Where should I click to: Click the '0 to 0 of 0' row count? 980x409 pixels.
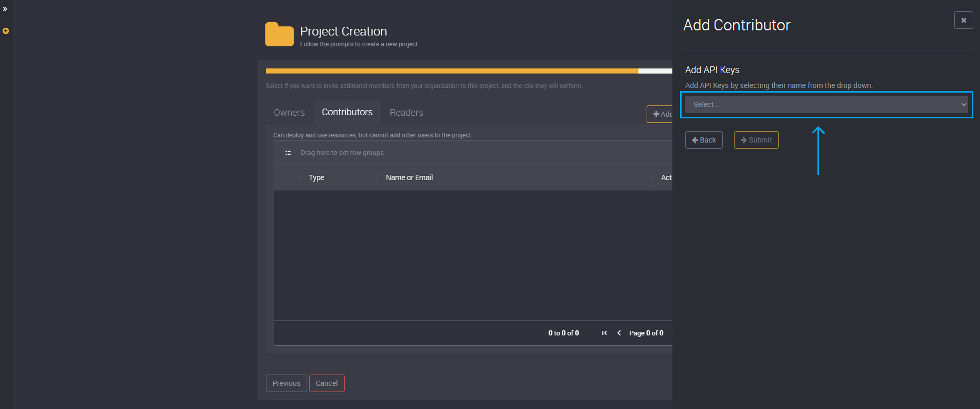[563, 333]
